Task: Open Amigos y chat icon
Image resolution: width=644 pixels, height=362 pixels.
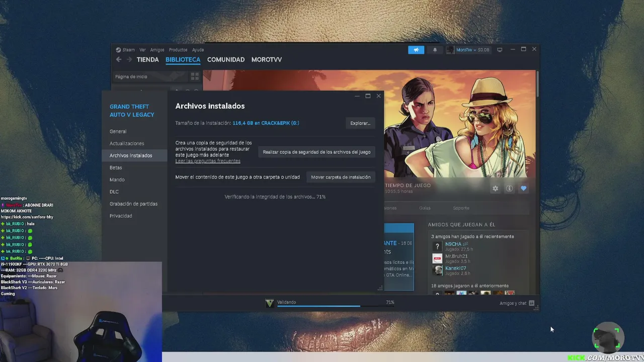Action: [x=531, y=303]
